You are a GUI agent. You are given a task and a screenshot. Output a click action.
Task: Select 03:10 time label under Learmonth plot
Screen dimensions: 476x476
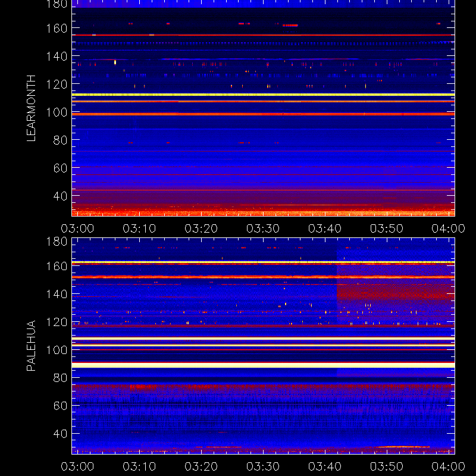coord(139,228)
